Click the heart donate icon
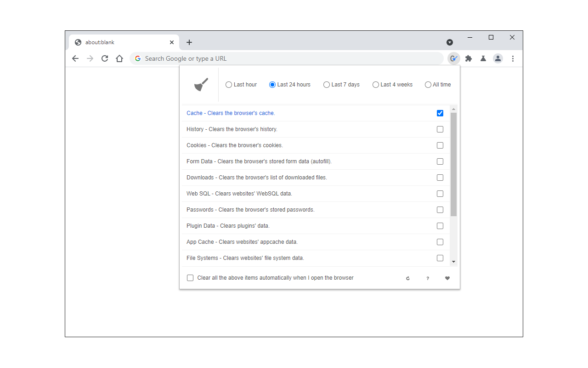The image size is (588, 368). (447, 278)
